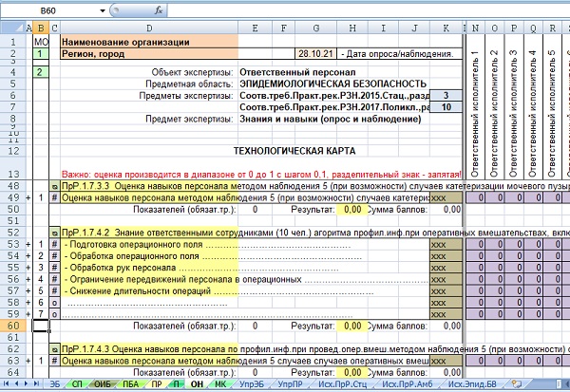This screenshot has height=392, width=570.
Task: Switch to the СП sheet tab
Action: [x=77, y=383]
